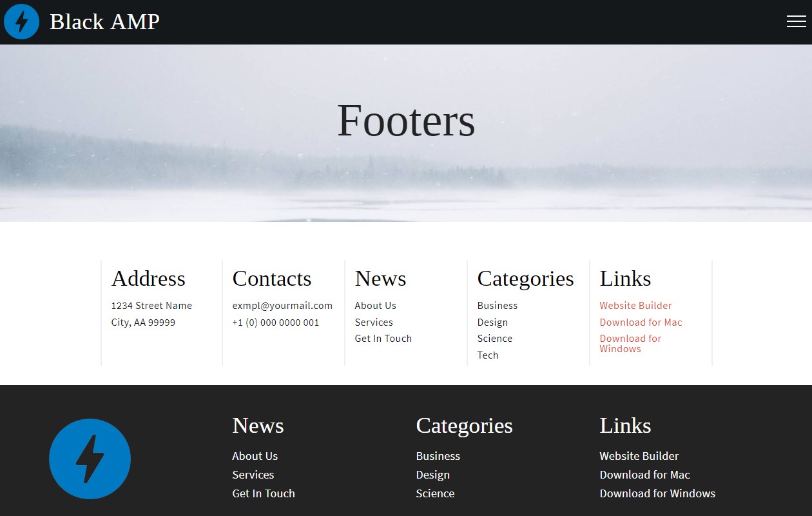The height and width of the screenshot is (516, 812).
Task: Click Download for Windows in the light footer
Action: [630, 343]
